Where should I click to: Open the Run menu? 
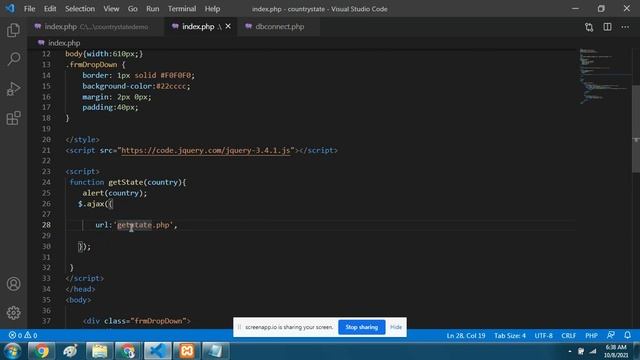point(153,9)
